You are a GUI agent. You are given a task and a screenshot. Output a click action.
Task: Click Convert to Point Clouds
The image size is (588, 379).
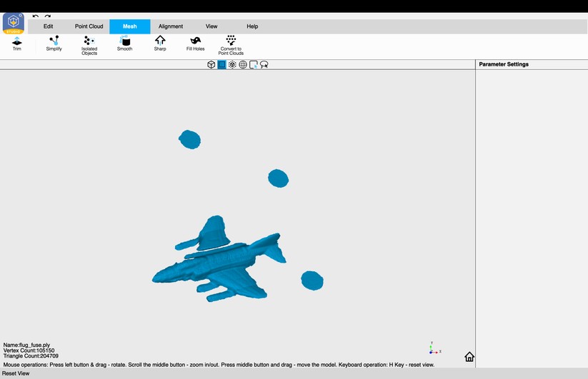tap(231, 45)
